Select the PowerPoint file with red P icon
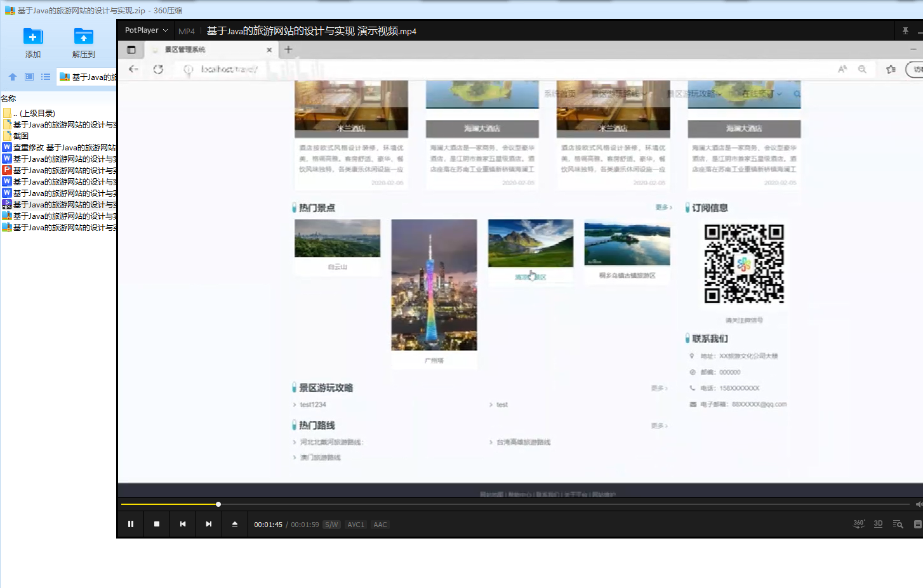 (59, 170)
